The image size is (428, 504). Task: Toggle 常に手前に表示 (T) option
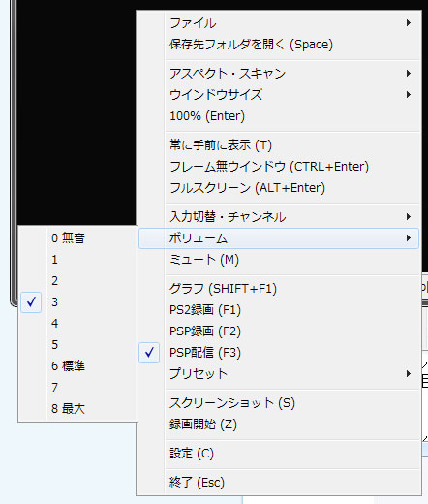click(x=279, y=145)
